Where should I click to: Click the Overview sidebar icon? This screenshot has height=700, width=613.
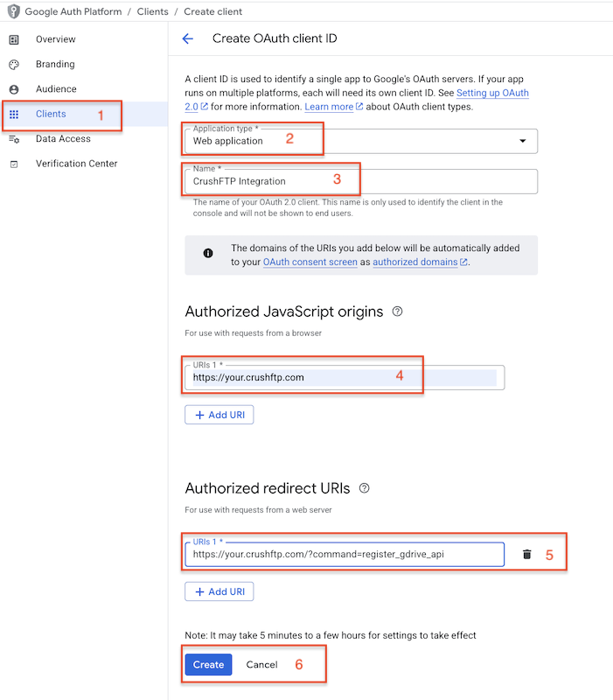tap(14, 39)
